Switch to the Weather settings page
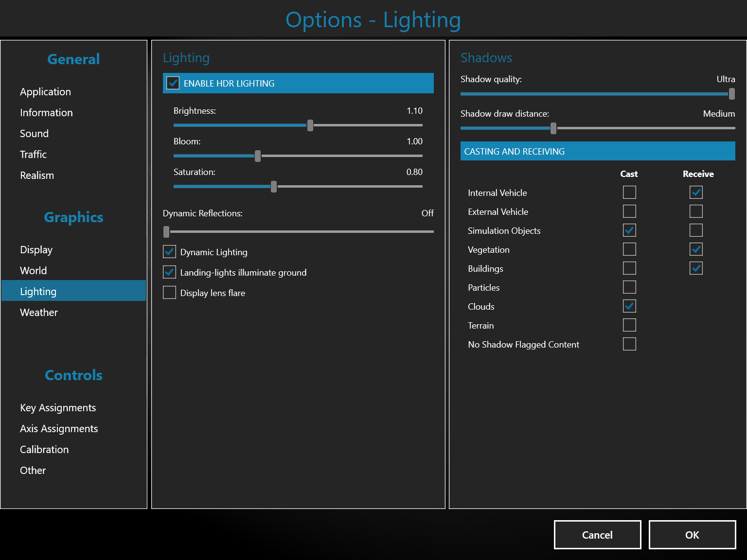The height and width of the screenshot is (560, 747). pos(39,313)
